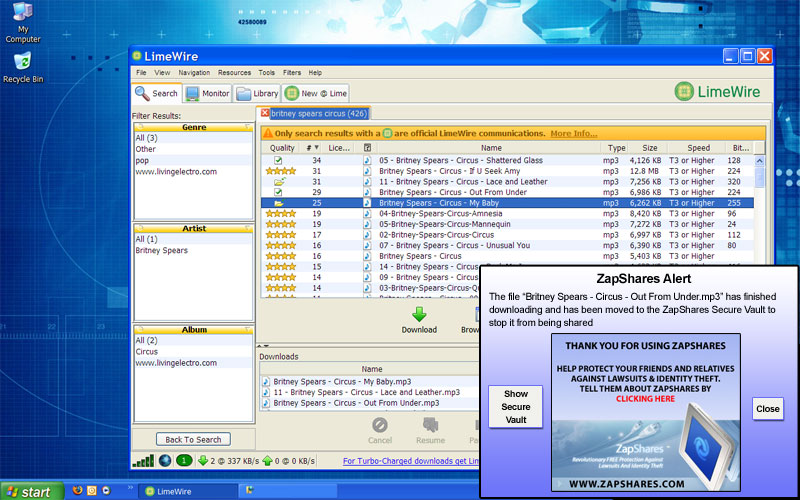Click the star rating for 04-Britney-Spears-Circus-Amnesia
The height and width of the screenshot is (500, 800).
[x=281, y=214]
